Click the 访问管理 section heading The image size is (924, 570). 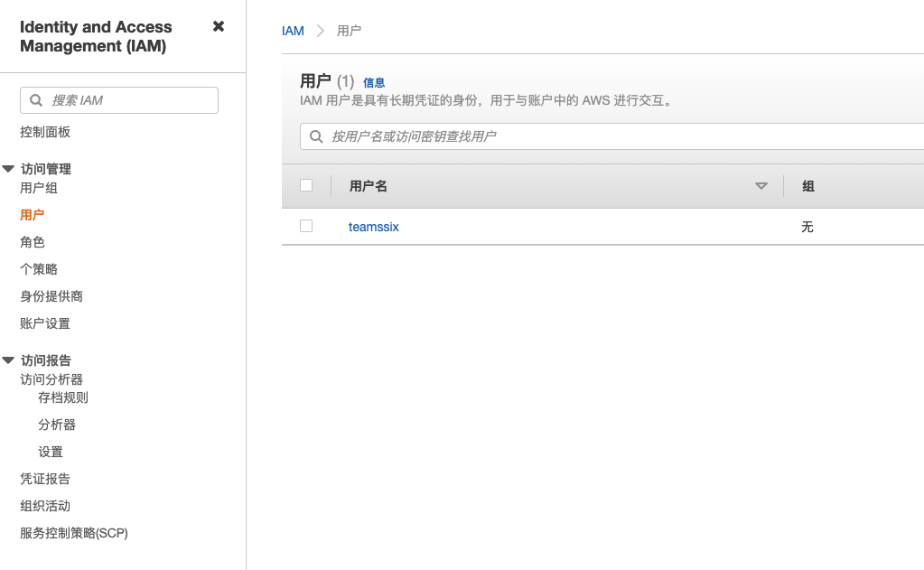pyautogui.click(x=46, y=169)
